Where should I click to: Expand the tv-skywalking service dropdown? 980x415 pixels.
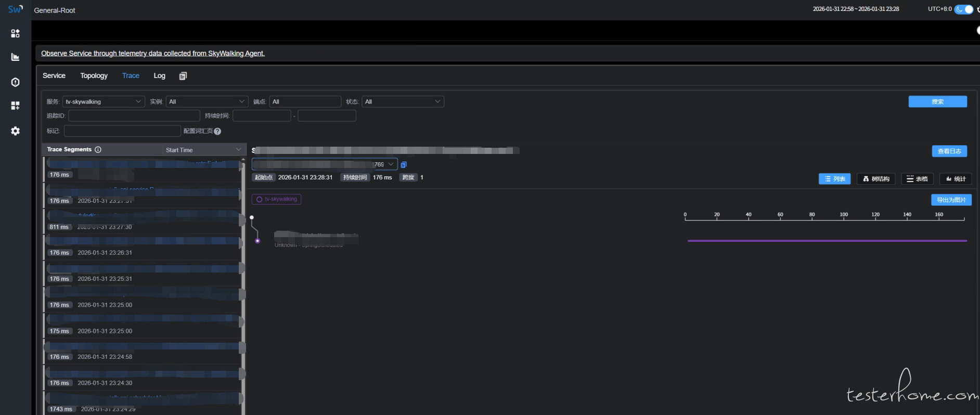click(x=104, y=102)
